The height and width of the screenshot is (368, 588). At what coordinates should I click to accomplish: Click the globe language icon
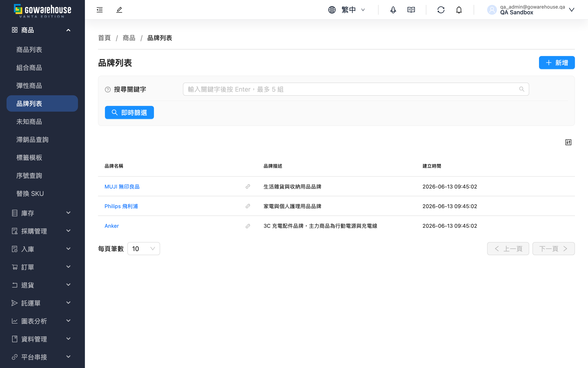[x=332, y=10]
